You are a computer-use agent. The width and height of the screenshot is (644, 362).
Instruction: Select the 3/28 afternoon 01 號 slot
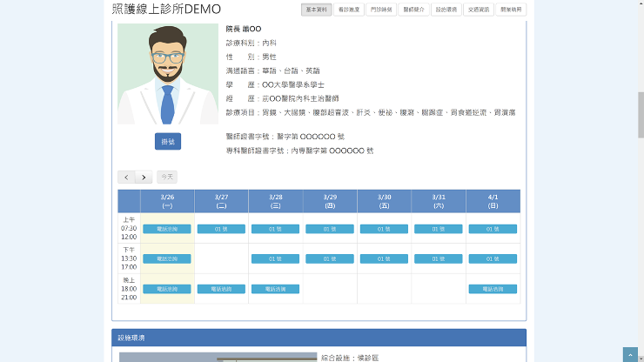(275, 258)
